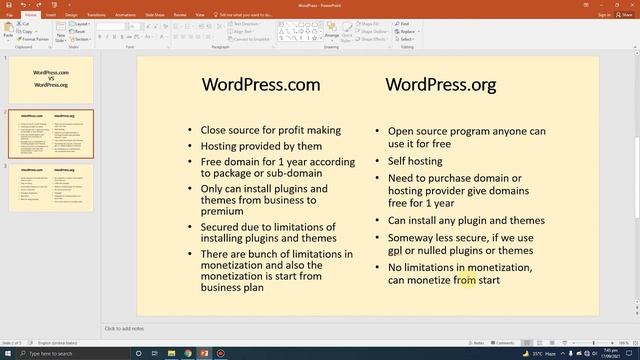
Task: Expand Shape Fill options
Action: 368,24
